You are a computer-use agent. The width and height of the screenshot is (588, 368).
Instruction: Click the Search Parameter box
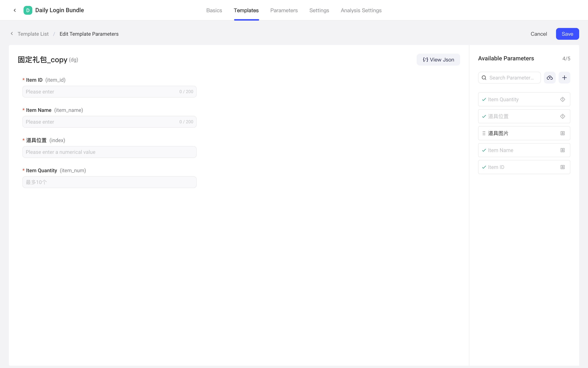(509, 78)
